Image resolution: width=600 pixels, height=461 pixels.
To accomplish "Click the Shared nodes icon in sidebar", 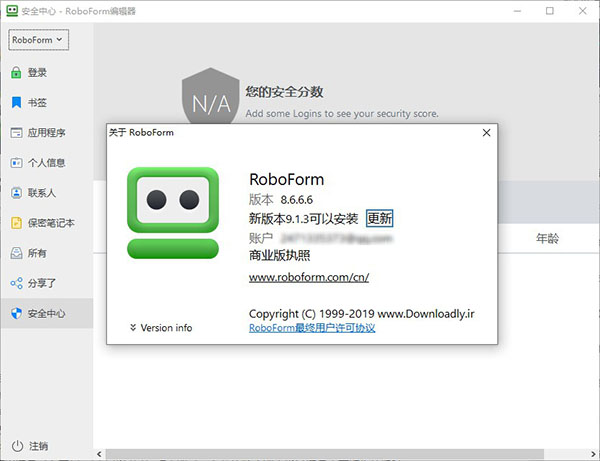I will pos(16,283).
